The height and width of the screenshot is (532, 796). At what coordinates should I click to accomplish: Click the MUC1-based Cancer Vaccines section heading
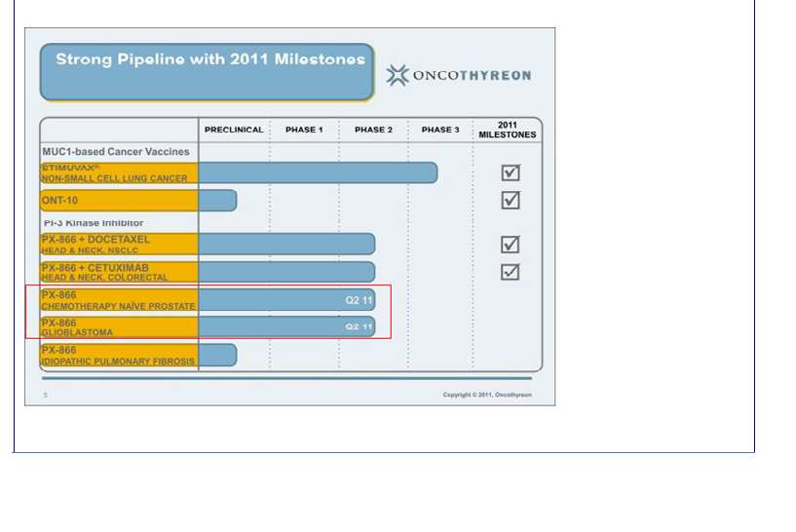coord(116,152)
